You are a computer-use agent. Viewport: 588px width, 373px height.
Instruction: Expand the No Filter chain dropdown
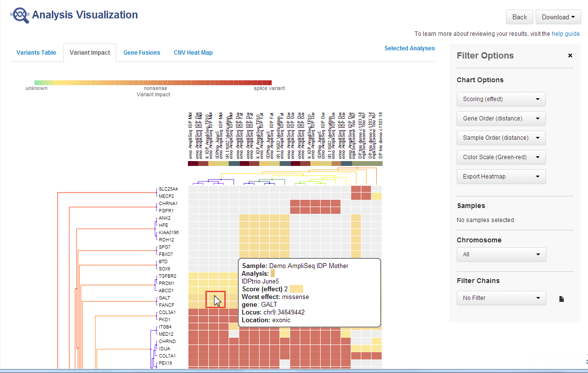(501, 298)
